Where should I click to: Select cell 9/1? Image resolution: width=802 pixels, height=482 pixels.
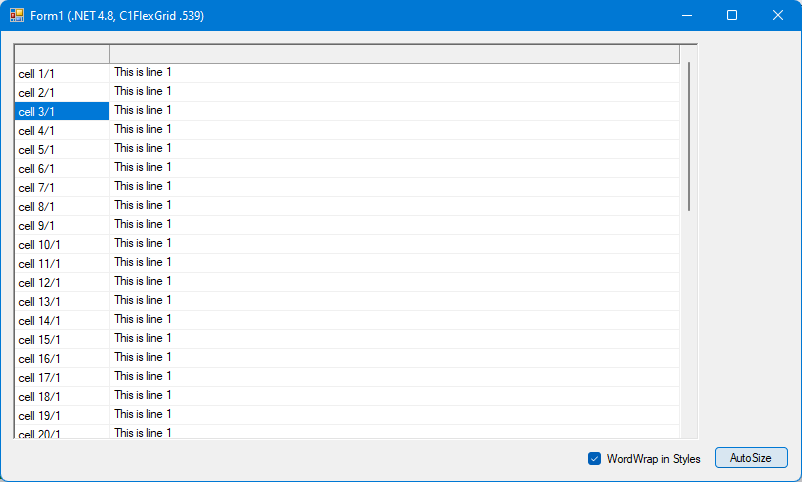click(62, 225)
